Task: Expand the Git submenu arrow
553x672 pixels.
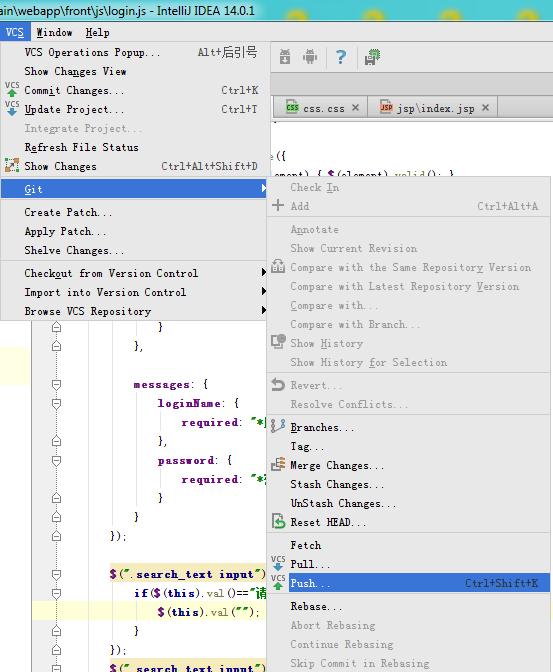Action: click(x=264, y=189)
